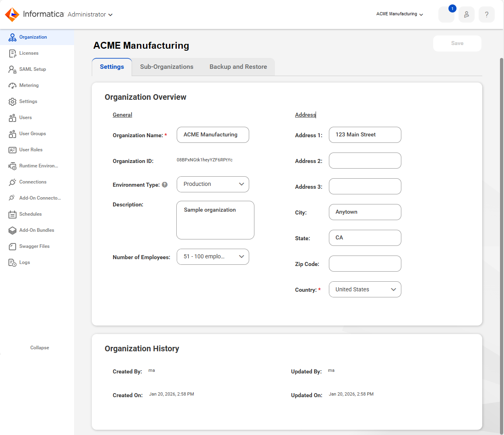Viewport: 504px width, 435px height.
Task: Open the SAML Setup icon
Action: [x=12, y=70]
